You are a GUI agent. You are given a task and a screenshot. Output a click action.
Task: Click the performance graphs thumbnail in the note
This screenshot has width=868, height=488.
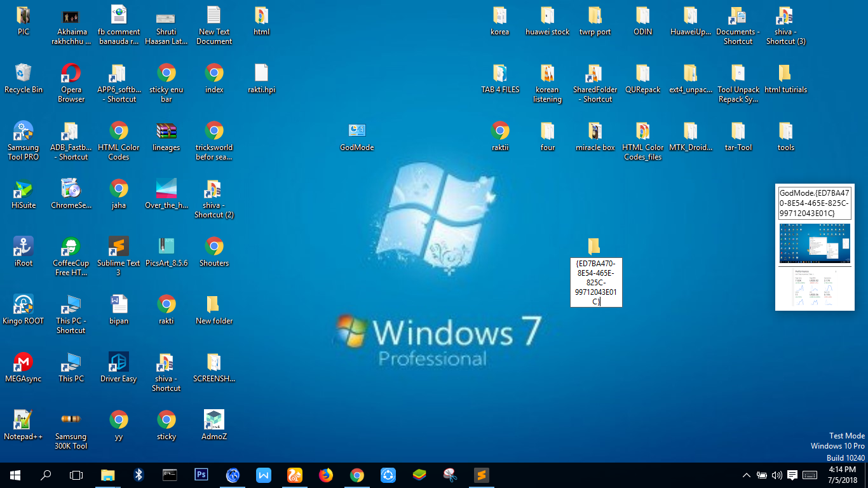(x=815, y=288)
